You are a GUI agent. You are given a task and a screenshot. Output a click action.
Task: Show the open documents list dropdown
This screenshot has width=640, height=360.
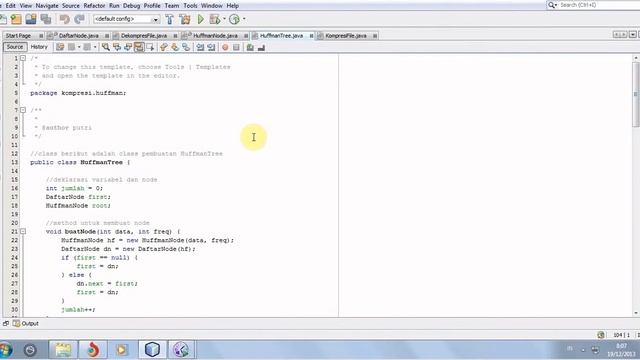tap(632, 35)
